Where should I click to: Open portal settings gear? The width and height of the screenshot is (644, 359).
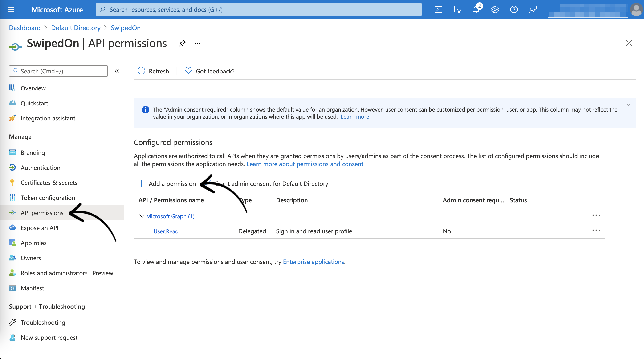[x=495, y=9]
